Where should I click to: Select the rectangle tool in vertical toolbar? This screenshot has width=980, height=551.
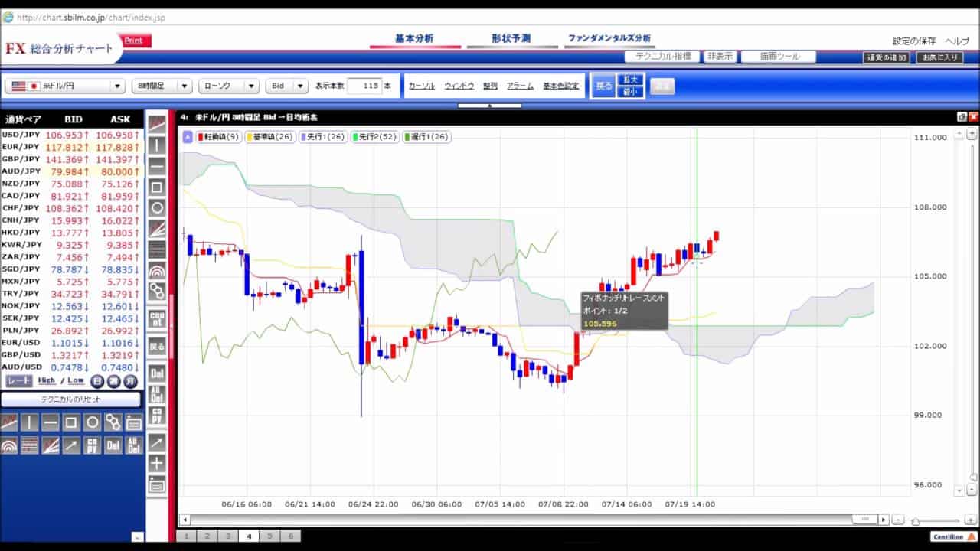click(157, 187)
